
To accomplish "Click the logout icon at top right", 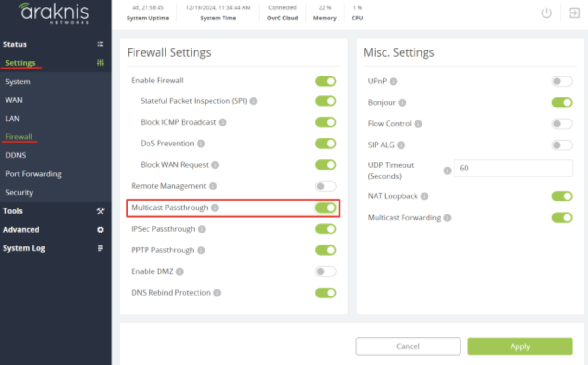I will 574,13.
